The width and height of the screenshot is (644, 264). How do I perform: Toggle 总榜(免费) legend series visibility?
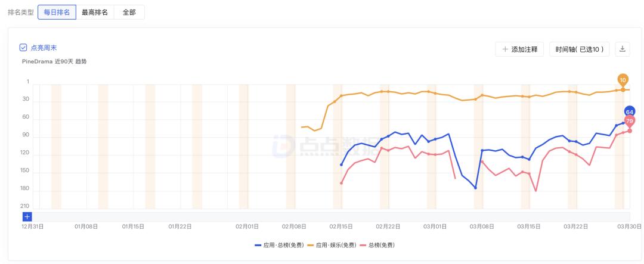point(378,245)
